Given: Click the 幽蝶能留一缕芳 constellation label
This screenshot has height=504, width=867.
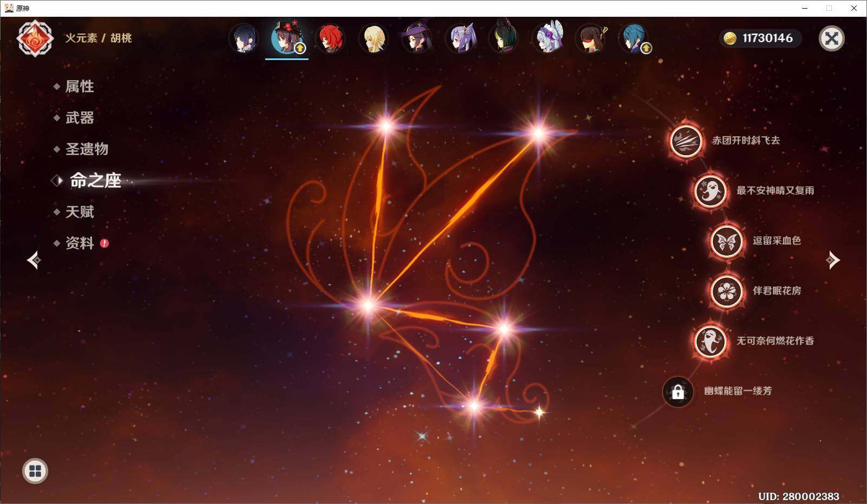Looking at the screenshot, I should click(738, 391).
